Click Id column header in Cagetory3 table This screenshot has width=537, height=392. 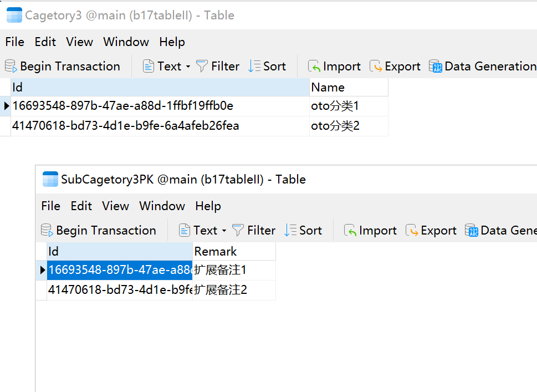point(160,88)
